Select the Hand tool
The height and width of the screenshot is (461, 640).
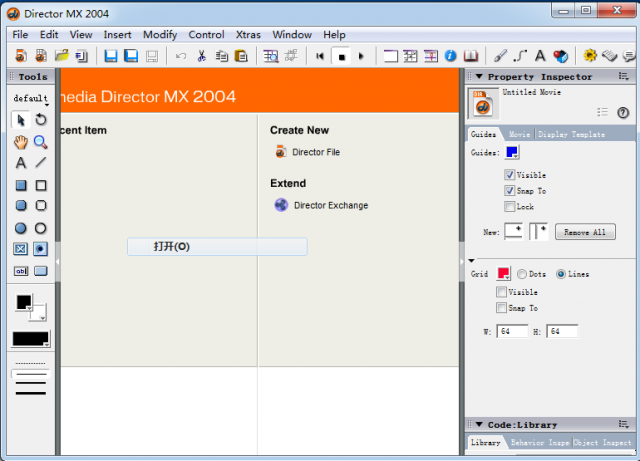(20, 142)
